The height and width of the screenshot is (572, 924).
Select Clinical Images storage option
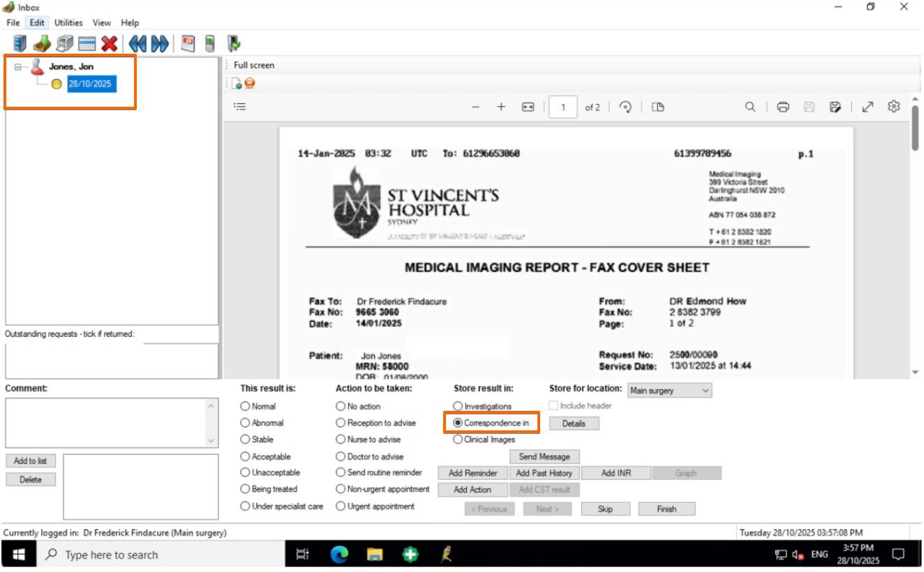(458, 439)
